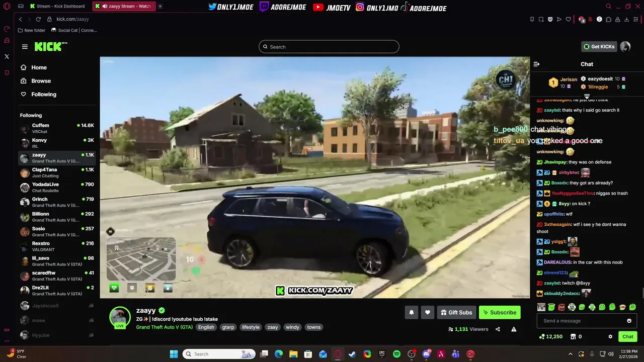The image size is (644, 362).
Task: Subscribe to zaayy's channel
Action: coord(500,312)
